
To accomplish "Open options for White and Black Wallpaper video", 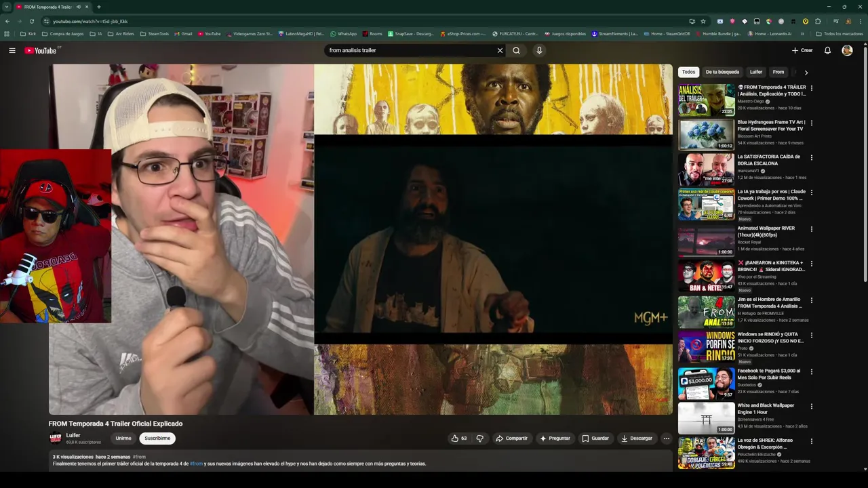I will point(811,406).
